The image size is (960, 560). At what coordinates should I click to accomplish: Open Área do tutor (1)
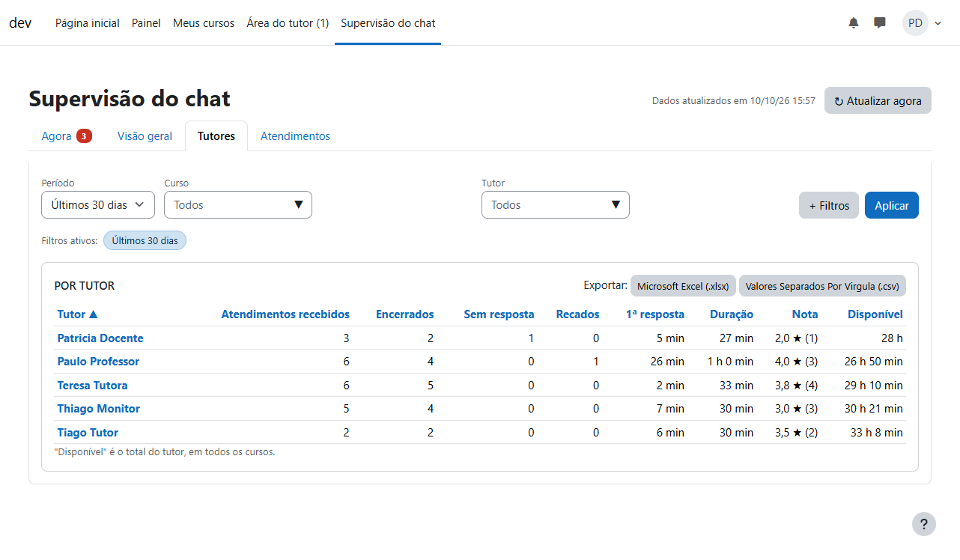click(288, 23)
